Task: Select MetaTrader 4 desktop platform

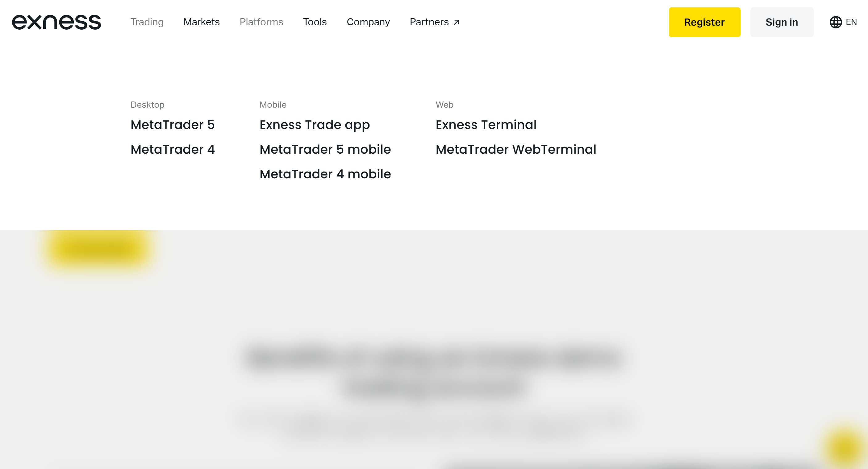Action: pos(172,148)
